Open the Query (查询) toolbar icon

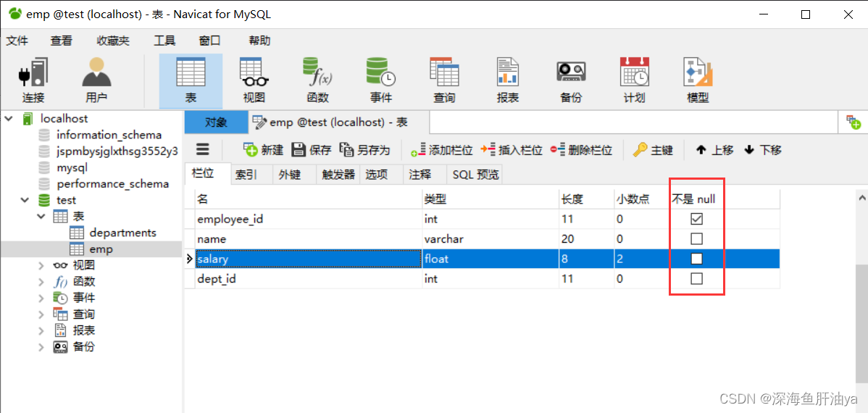[445, 80]
